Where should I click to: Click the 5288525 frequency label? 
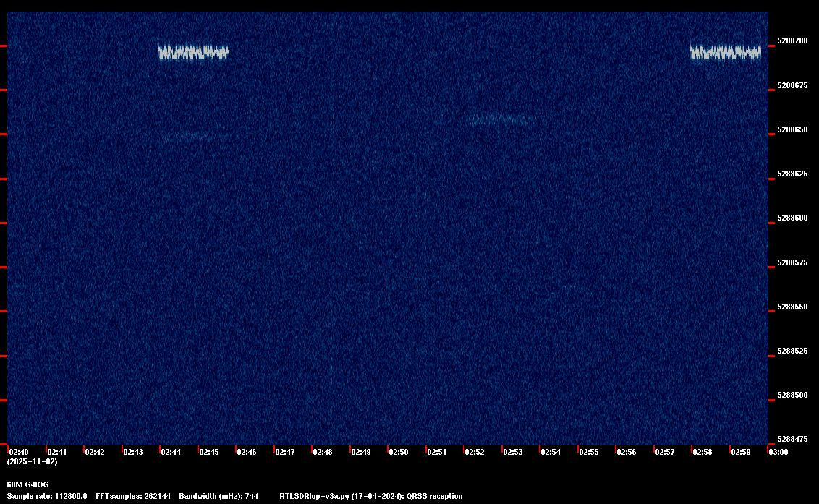click(792, 351)
